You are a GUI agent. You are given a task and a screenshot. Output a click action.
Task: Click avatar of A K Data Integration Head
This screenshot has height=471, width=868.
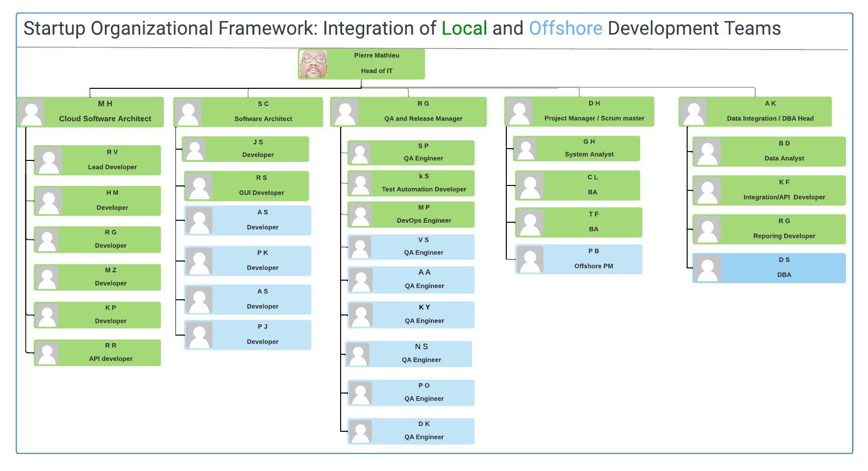pyautogui.click(x=694, y=111)
